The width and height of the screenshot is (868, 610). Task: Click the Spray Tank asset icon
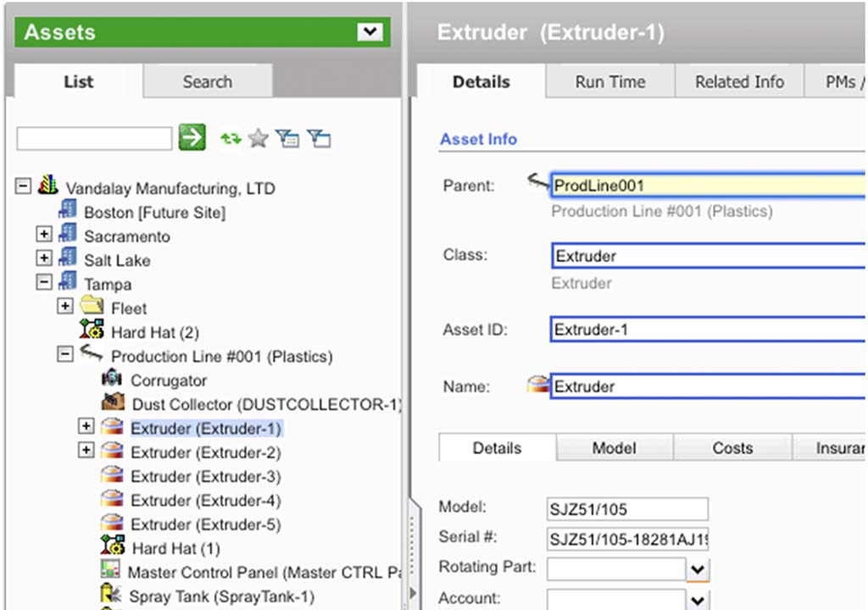point(110,595)
